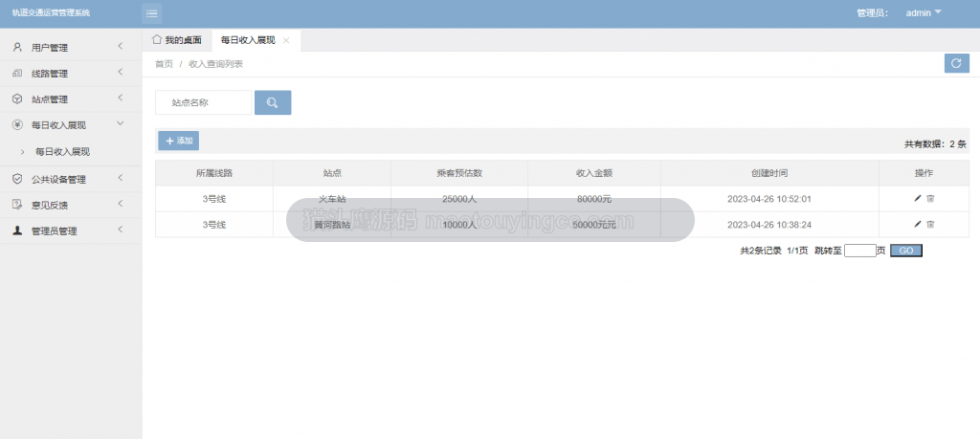Open the admin account dropdown

pyautogui.click(x=924, y=13)
